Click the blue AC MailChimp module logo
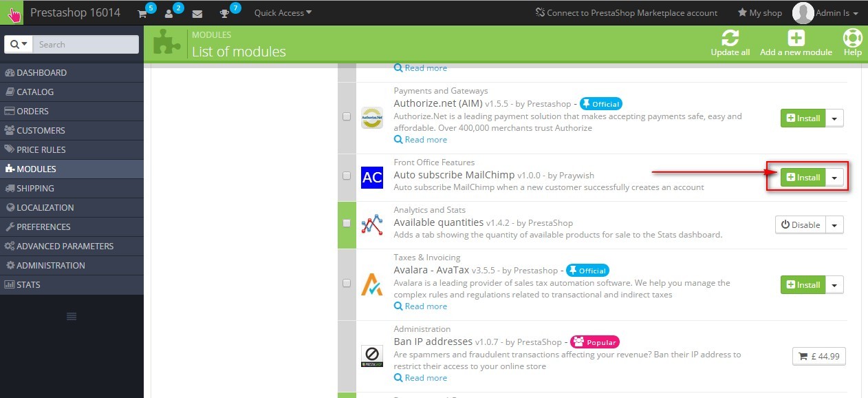Image resolution: width=868 pixels, height=398 pixels. [x=372, y=177]
